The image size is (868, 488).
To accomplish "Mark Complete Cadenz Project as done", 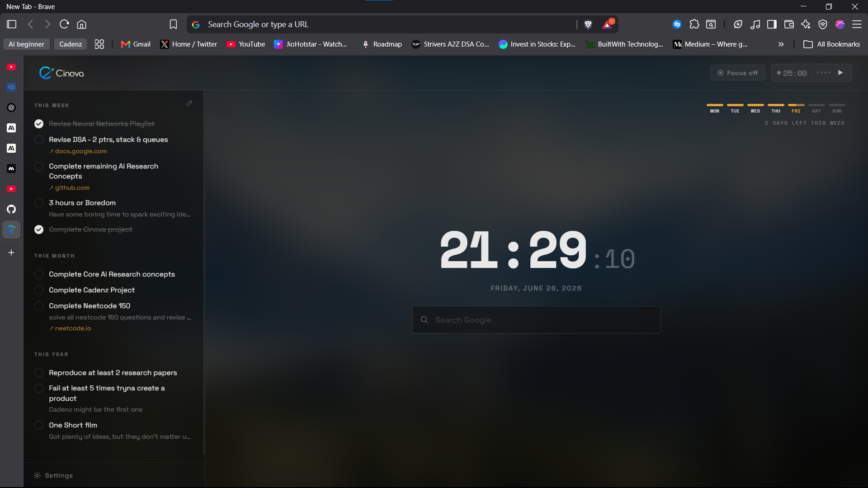I will pos(39,290).
